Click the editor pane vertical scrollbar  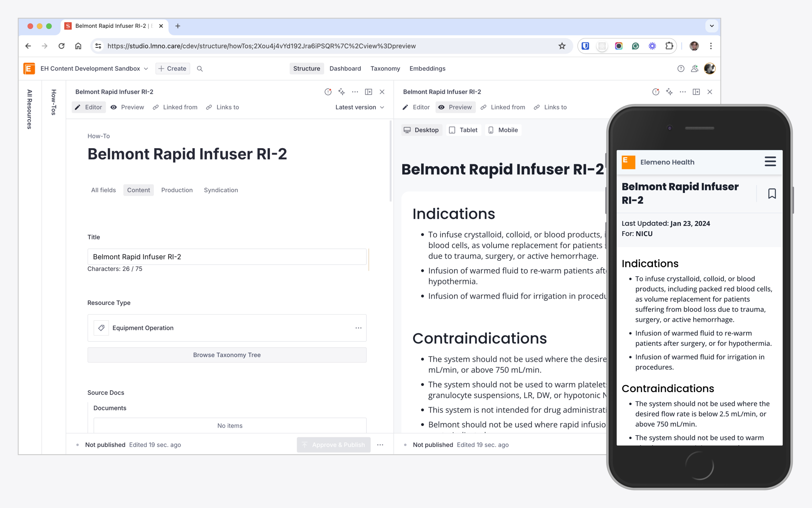(391, 161)
